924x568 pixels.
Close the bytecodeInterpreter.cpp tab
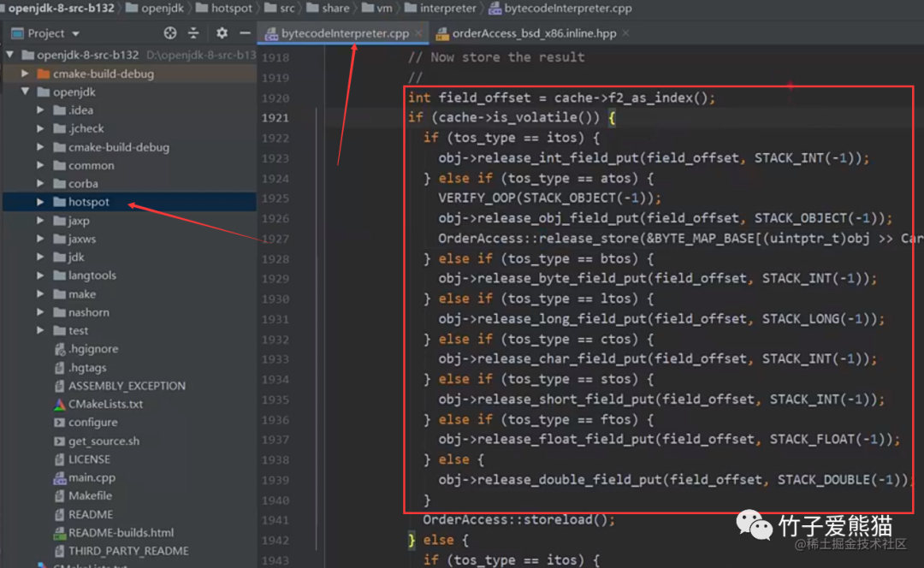pos(418,33)
